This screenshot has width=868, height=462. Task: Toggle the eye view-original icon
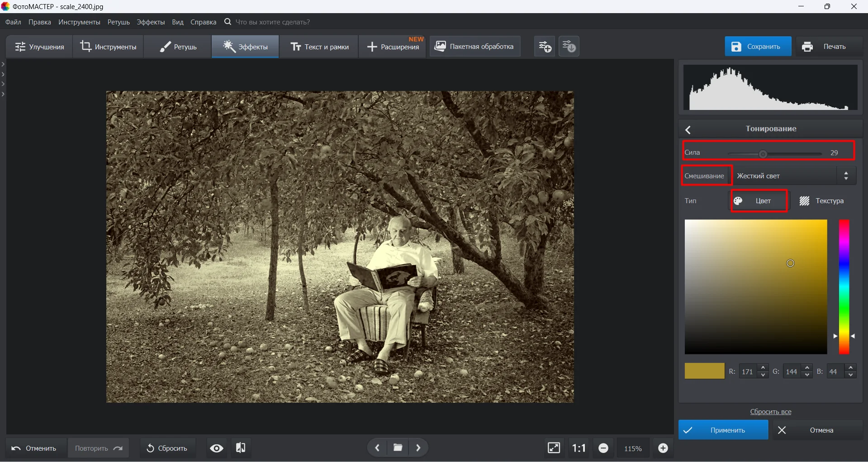(x=217, y=448)
